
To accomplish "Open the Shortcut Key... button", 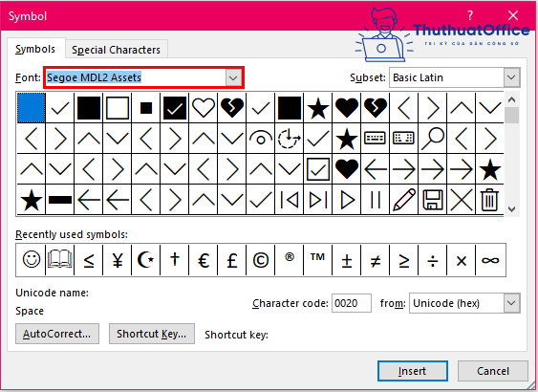I will [x=152, y=334].
